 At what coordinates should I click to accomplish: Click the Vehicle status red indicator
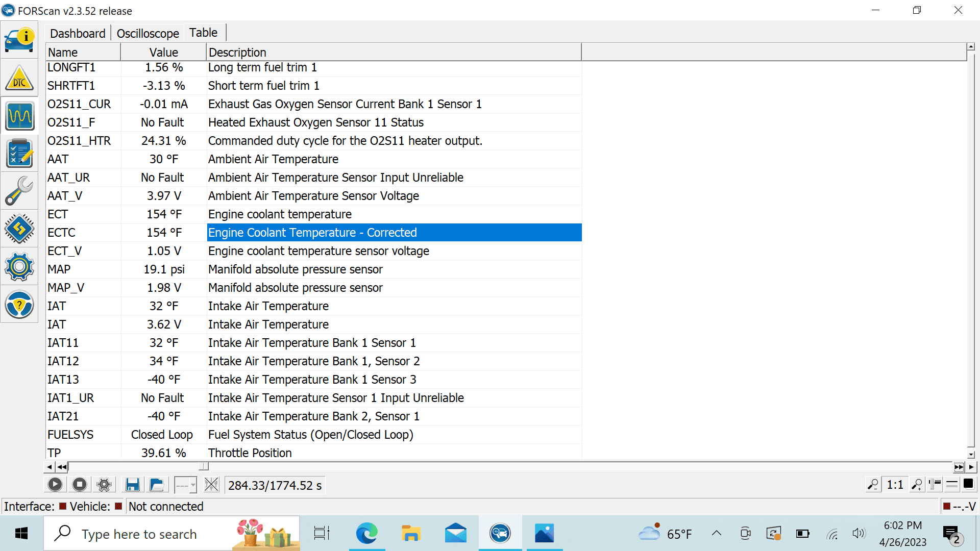point(118,506)
